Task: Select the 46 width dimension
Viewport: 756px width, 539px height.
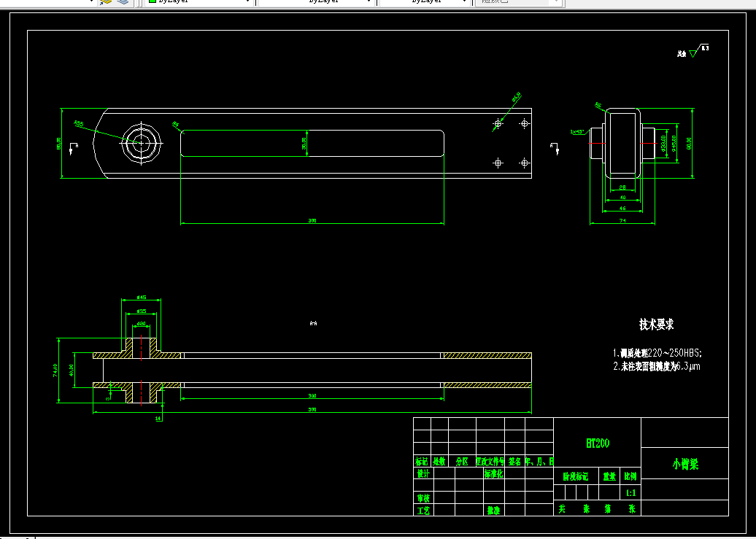Action: (622, 209)
